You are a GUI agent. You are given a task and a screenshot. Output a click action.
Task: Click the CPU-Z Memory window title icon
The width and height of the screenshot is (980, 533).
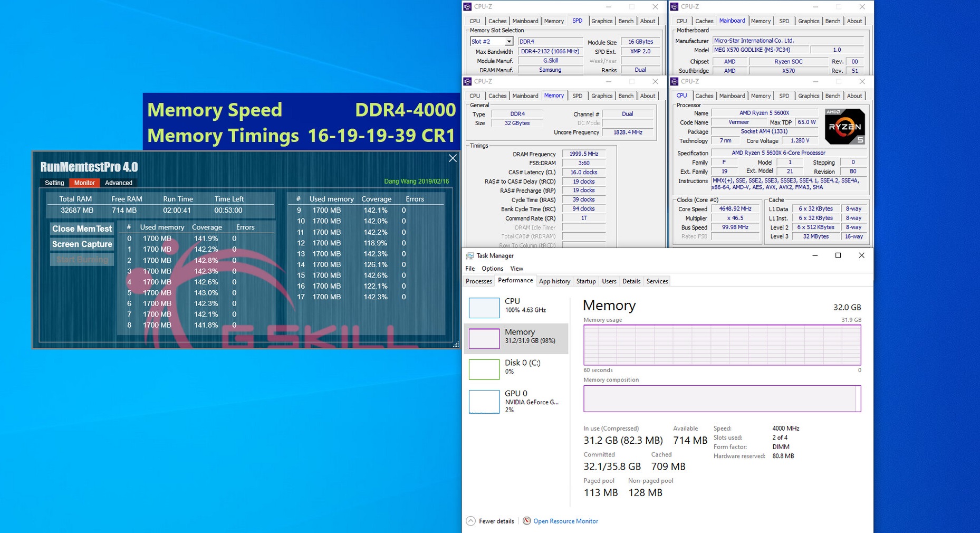467,82
